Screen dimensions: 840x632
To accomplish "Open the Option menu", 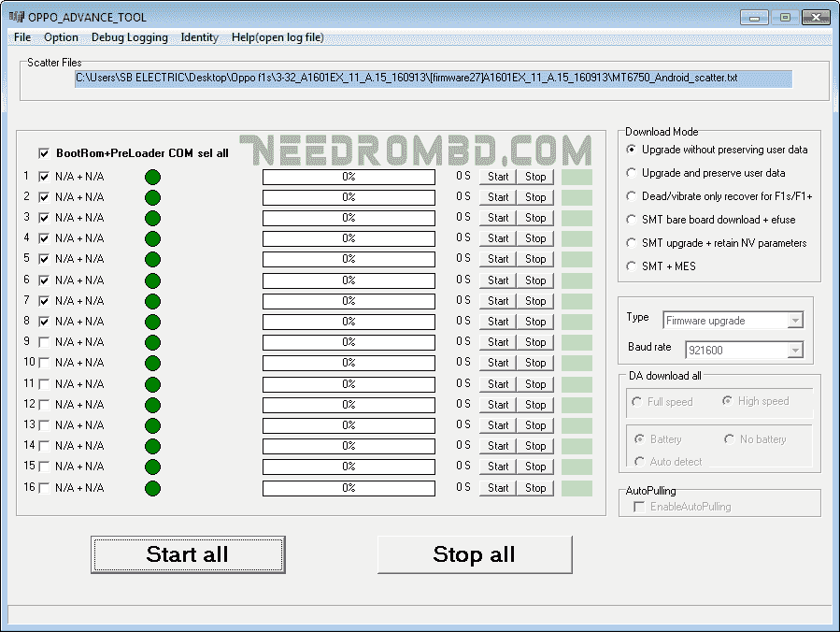I will (61, 37).
